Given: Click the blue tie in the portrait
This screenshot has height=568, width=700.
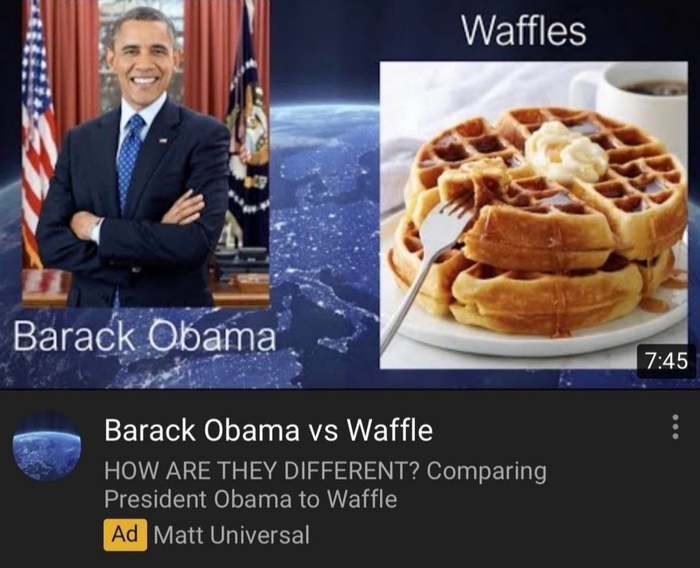Looking at the screenshot, I should (x=129, y=159).
